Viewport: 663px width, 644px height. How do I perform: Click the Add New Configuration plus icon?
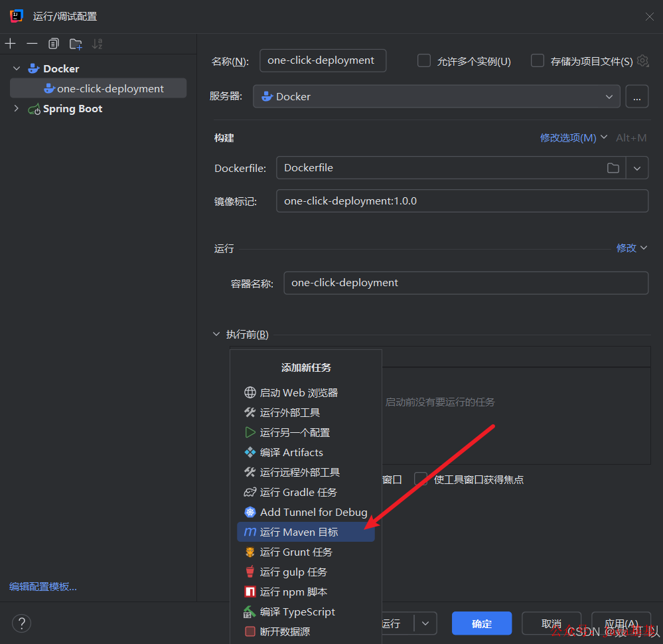click(10, 44)
